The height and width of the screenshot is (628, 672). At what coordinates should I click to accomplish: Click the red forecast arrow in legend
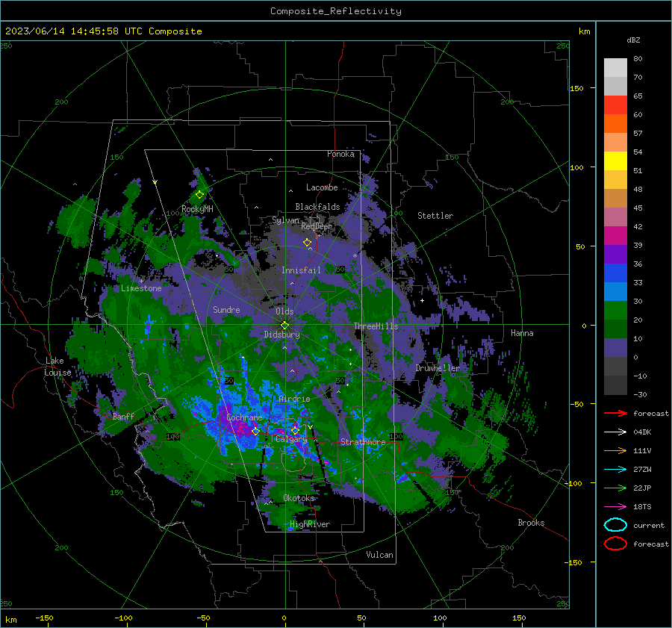point(615,413)
